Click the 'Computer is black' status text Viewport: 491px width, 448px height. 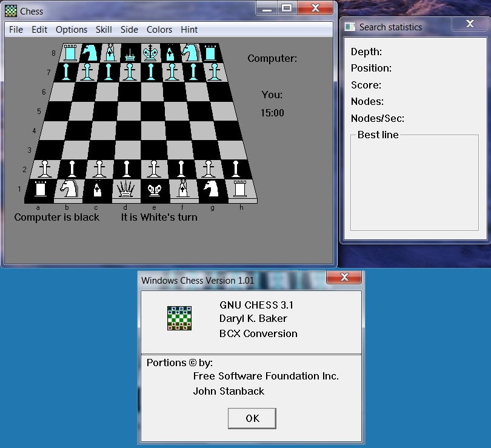tap(57, 217)
